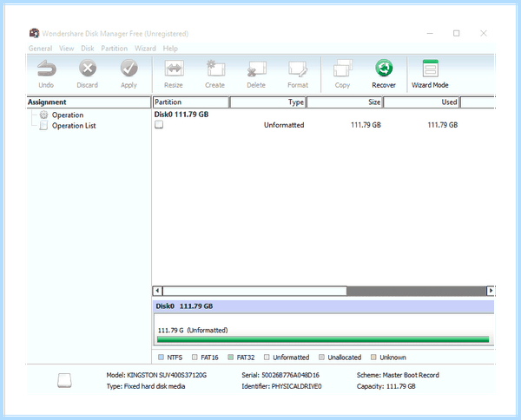Open the General menu
Screen dimensions: 521x420
pyautogui.click(x=40, y=49)
